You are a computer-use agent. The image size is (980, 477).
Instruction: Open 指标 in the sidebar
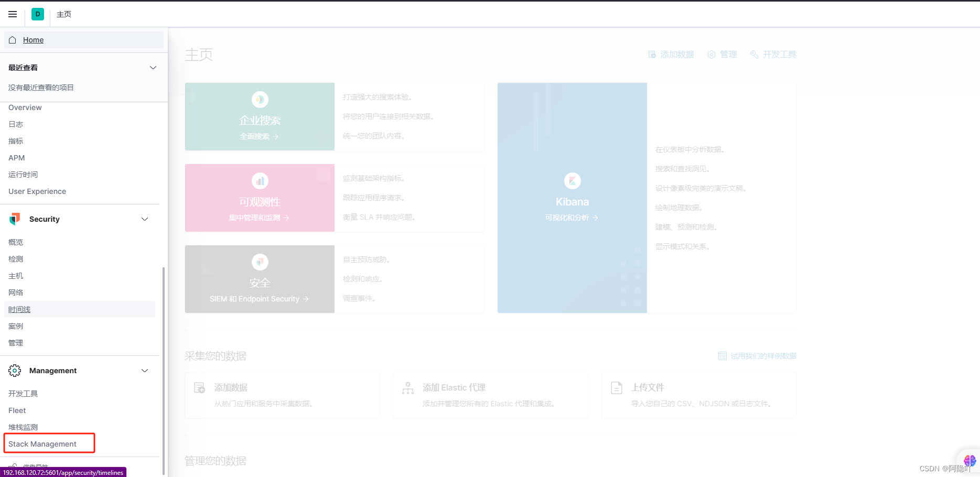click(x=16, y=141)
